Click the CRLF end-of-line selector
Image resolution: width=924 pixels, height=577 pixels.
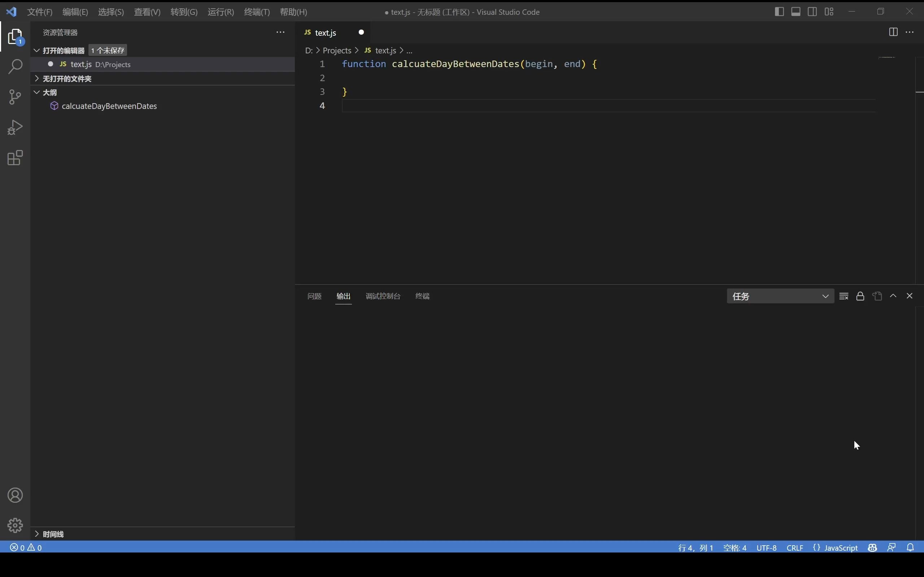(x=794, y=548)
